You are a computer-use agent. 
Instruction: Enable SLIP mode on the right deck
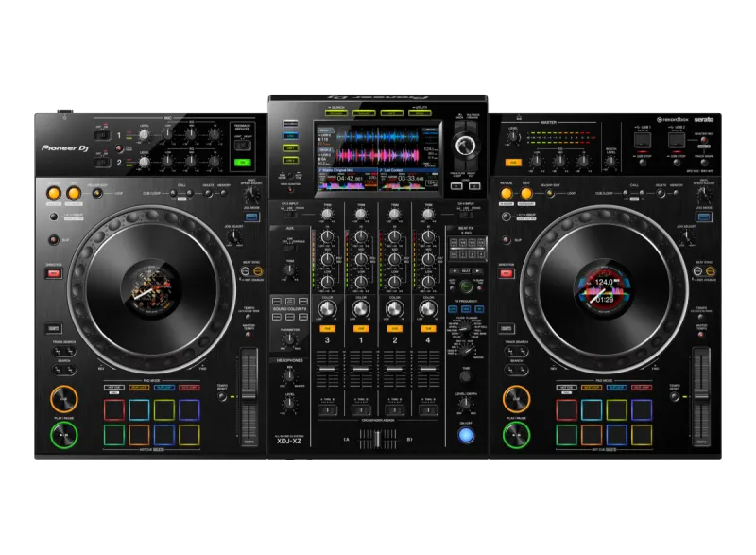(x=506, y=239)
